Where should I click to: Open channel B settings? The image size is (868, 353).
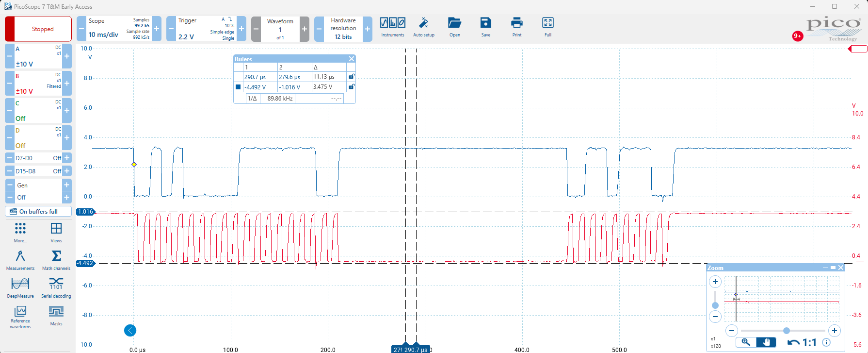[x=38, y=83]
